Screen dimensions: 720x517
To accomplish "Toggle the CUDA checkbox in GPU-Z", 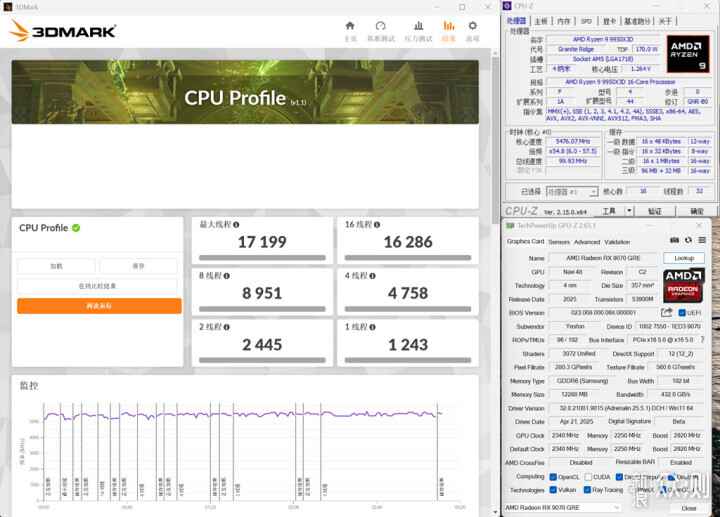I will [x=588, y=477].
